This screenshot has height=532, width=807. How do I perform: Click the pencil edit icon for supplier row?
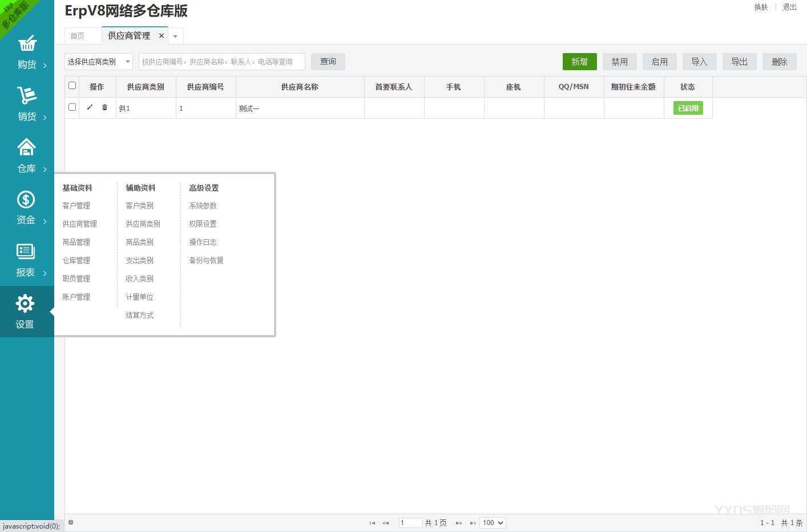[90, 107]
